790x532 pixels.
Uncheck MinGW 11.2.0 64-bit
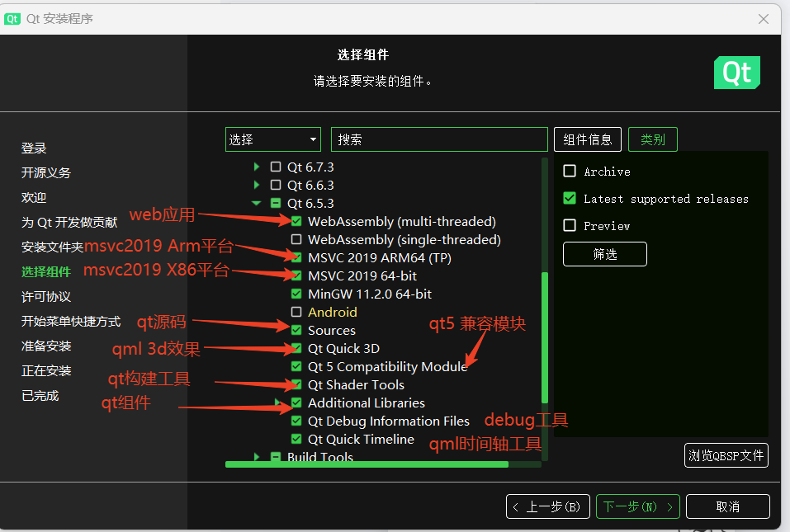pyautogui.click(x=296, y=294)
